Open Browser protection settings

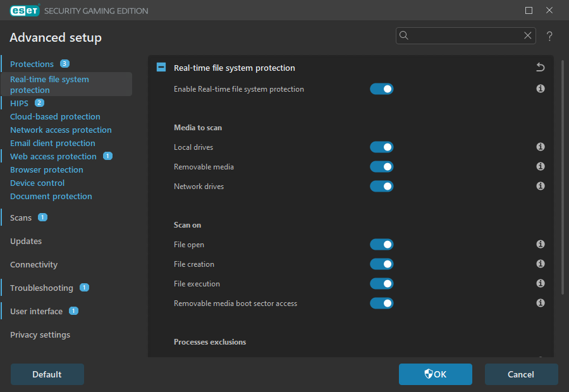tap(46, 169)
